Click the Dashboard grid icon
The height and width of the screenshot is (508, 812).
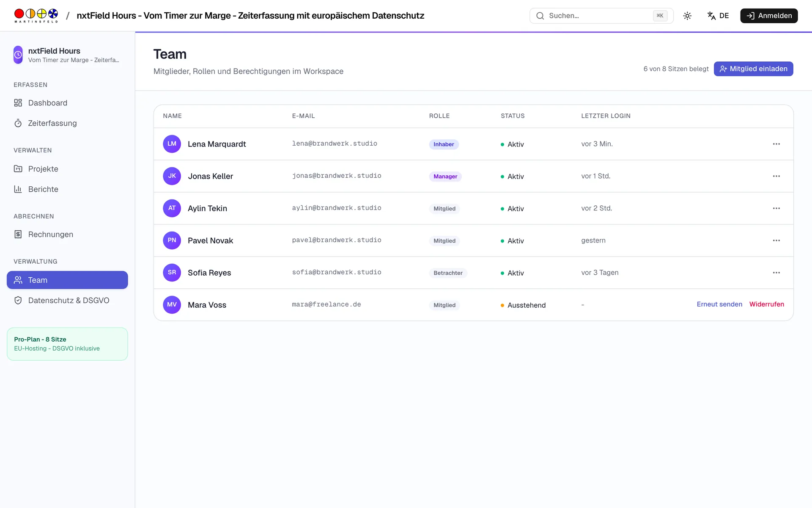pyautogui.click(x=18, y=103)
